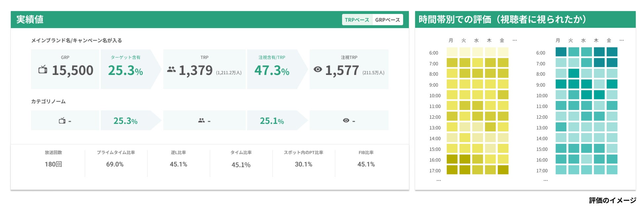The width and height of the screenshot is (644, 210).
Task: Click the 17:00 Friday cell in yellow heatmap
Action: coord(503,170)
